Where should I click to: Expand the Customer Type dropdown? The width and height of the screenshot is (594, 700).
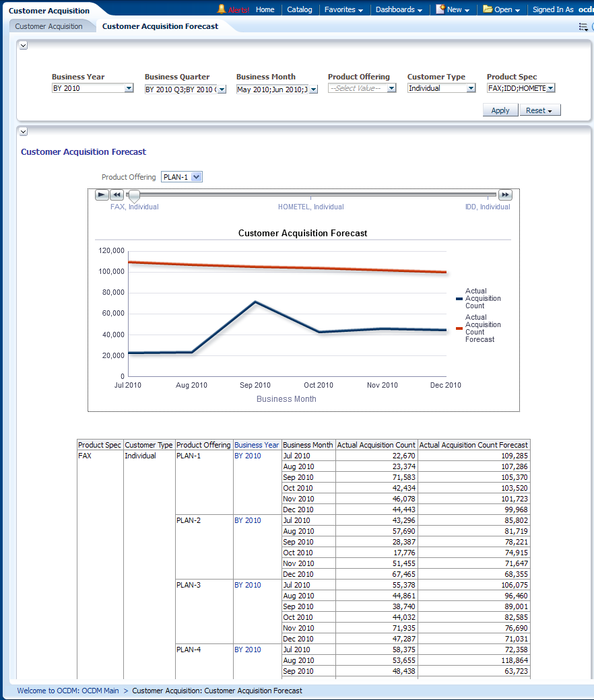click(x=471, y=88)
